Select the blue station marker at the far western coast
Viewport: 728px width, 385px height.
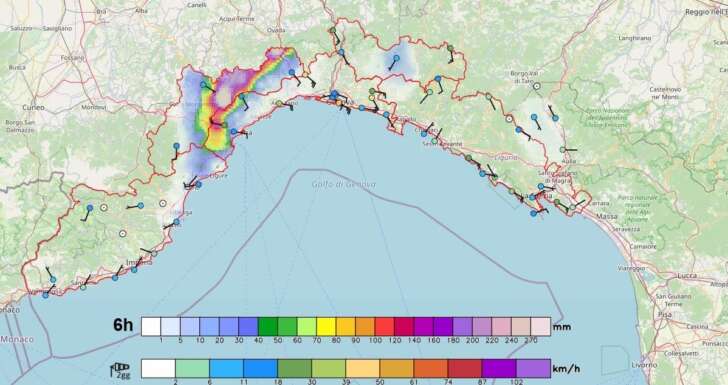pyautogui.click(x=46, y=295)
